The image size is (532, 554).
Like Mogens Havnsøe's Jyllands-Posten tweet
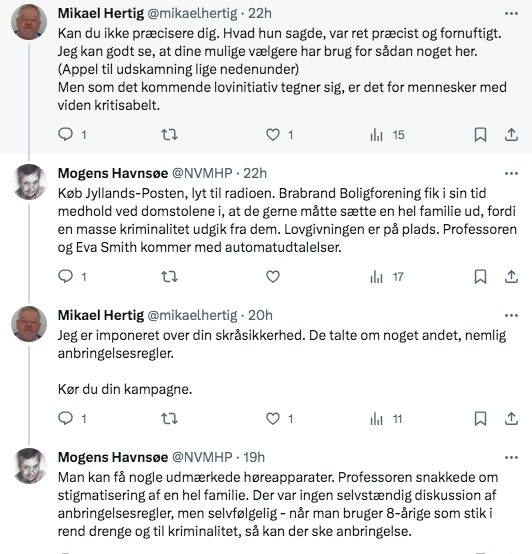coord(273,276)
